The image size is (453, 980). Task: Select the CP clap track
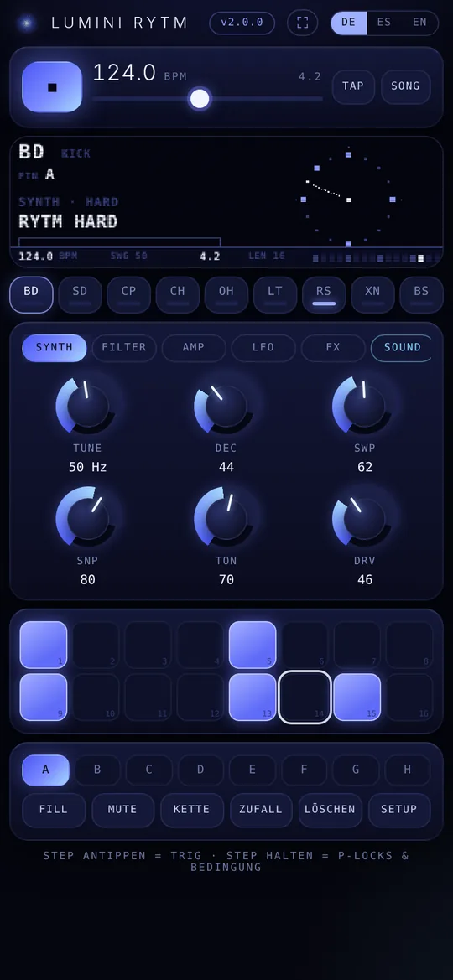click(129, 294)
